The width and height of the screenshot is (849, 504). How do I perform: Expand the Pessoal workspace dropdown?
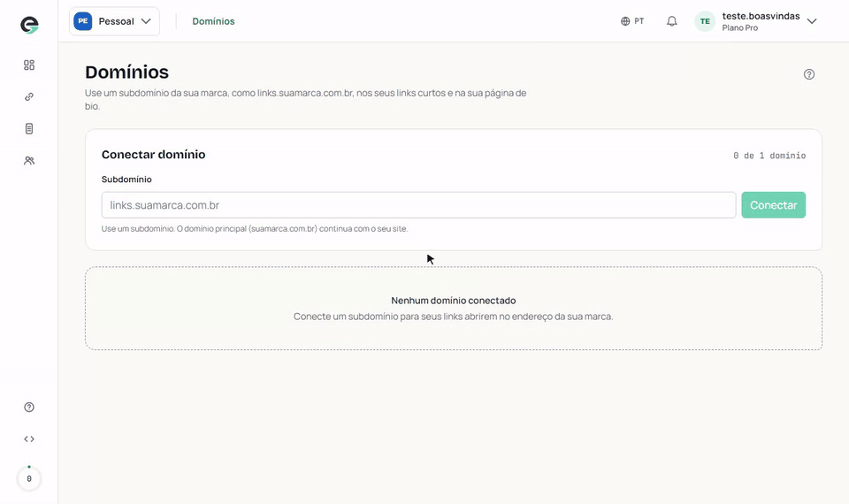tap(114, 21)
